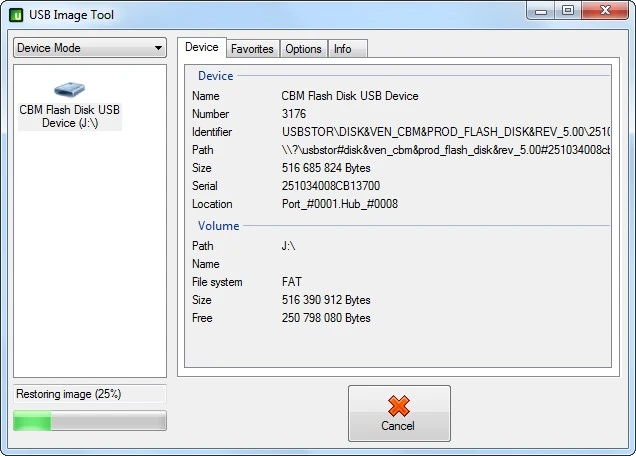Click volume size '516 390 912 Bytes'
The height and width of the screenshot is (456, 636).
(x=326, y=300)
